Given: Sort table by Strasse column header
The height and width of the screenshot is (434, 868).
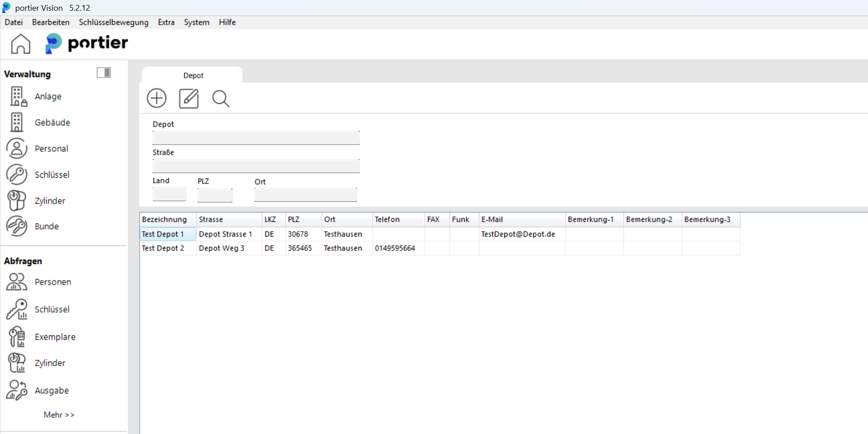Looking at the screenshot, I should click(229, 220).
